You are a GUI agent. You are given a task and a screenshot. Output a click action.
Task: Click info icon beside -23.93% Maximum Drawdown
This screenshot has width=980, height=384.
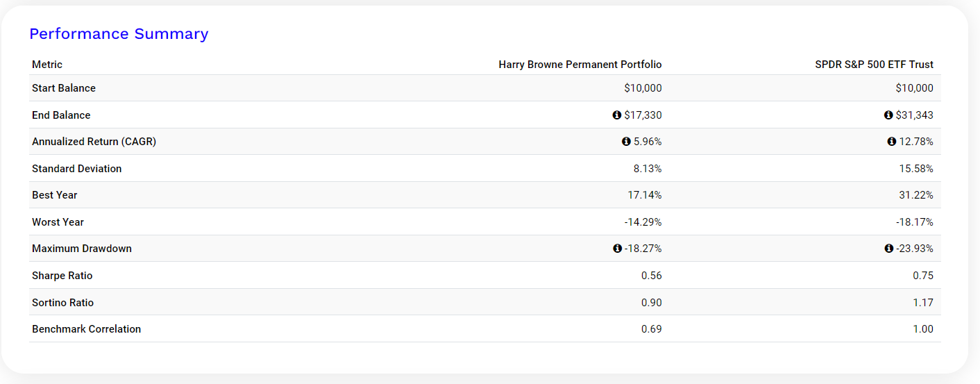[889, 249]
